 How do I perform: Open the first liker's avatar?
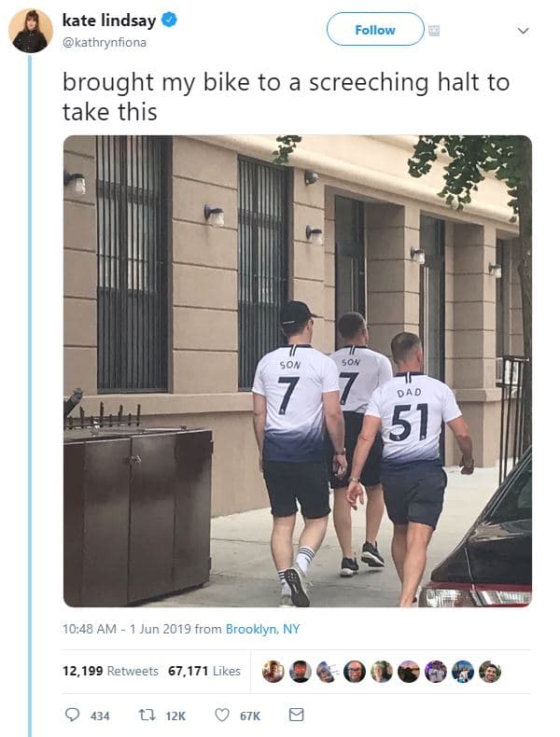(273, 671)
